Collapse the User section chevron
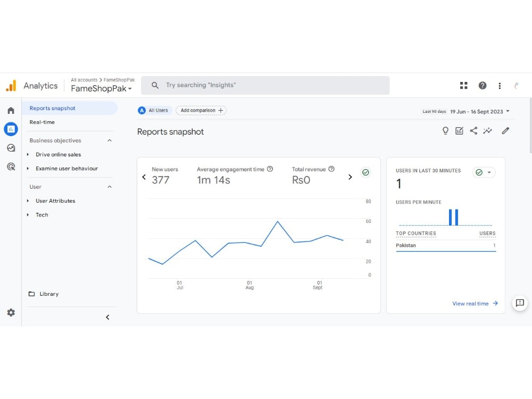532x399 pixels. tap(110, 187)
